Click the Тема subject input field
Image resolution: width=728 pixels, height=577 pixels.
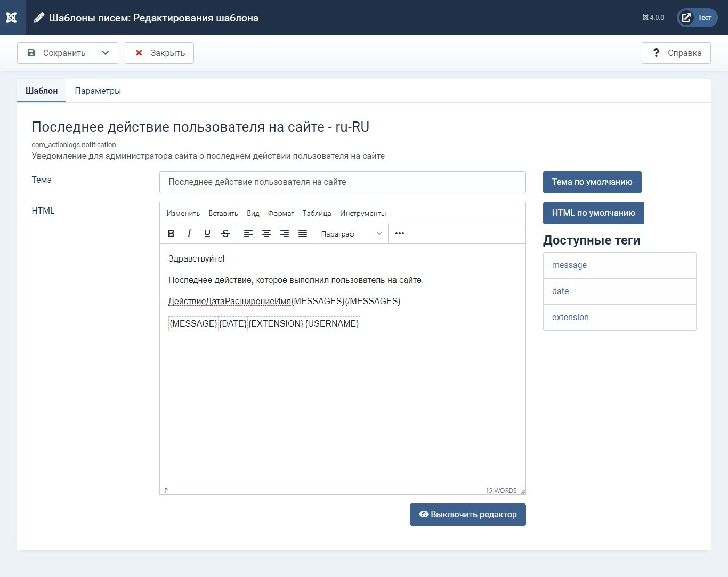coord(343,182)
